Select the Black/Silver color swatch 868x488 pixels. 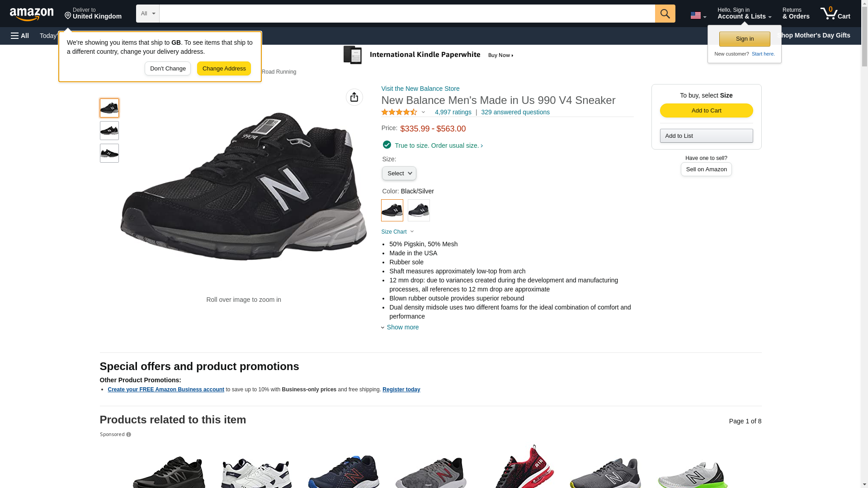click(392, 210)
